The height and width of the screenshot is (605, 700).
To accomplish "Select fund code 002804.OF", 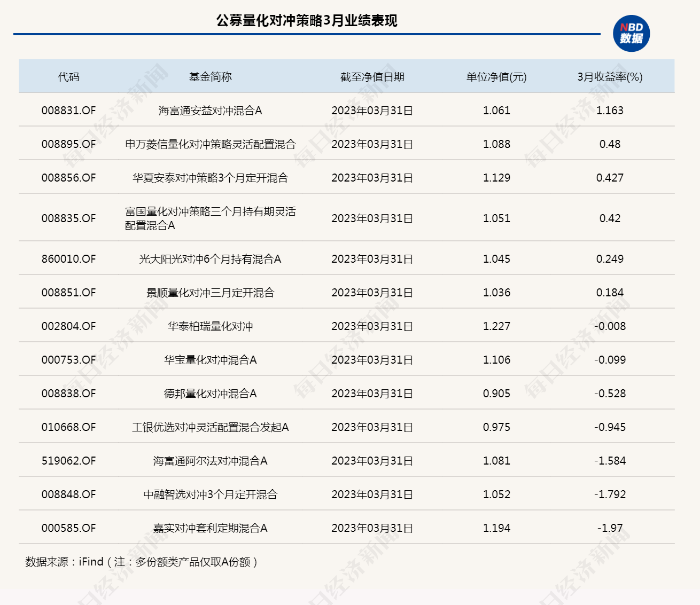I will [x=69, y=326].
